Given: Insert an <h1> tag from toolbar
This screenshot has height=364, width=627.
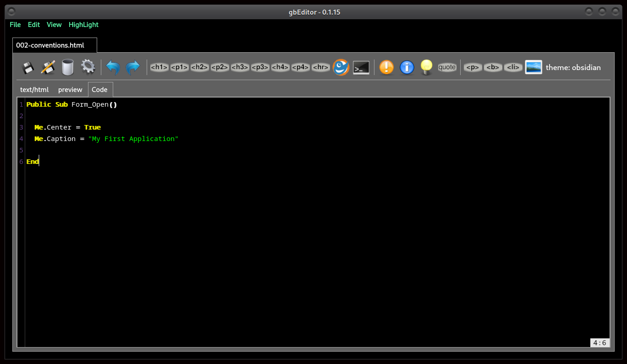Looking at the screenshot, I should 159,67.
